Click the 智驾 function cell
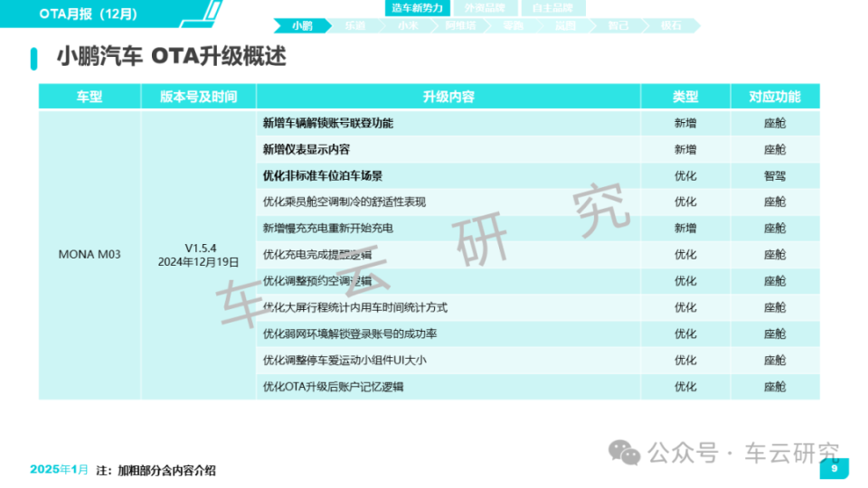This screenshot has height=488, width=868. (x=775, y=176)
